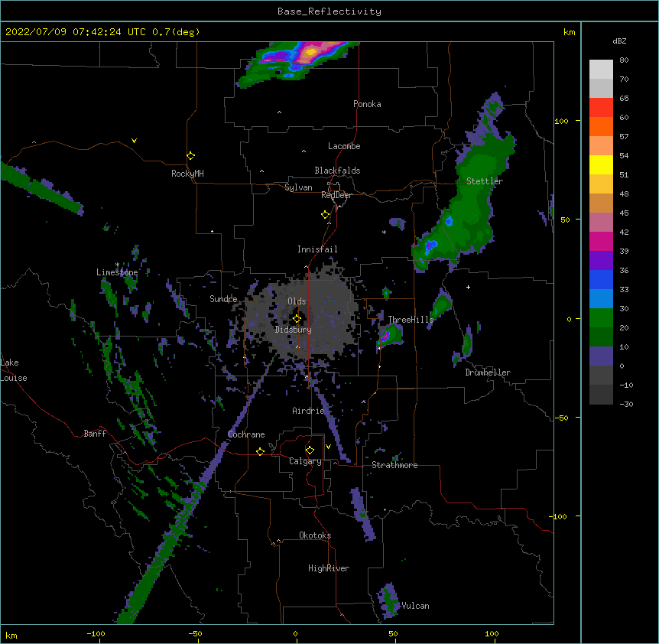This screenshot has height=644, width=659.
Task: Click the Strathmore town label
Action: [x=394, y=465]
